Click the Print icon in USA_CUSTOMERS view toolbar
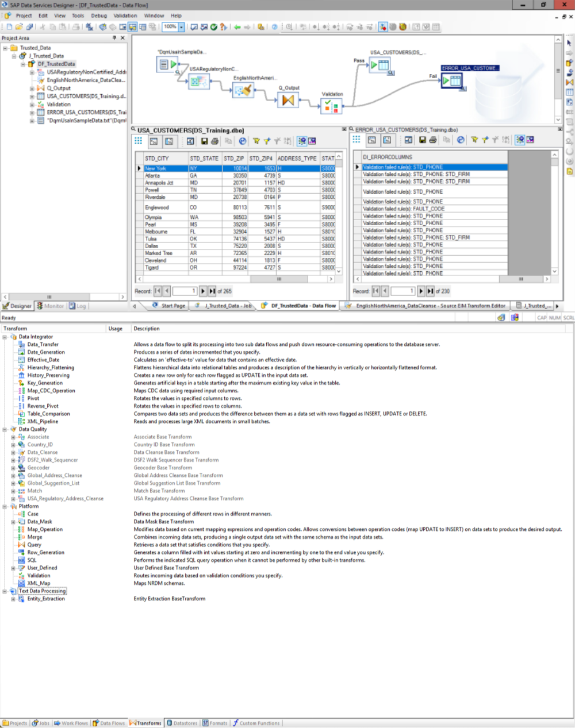575x728 pixels. coord(214,141)
